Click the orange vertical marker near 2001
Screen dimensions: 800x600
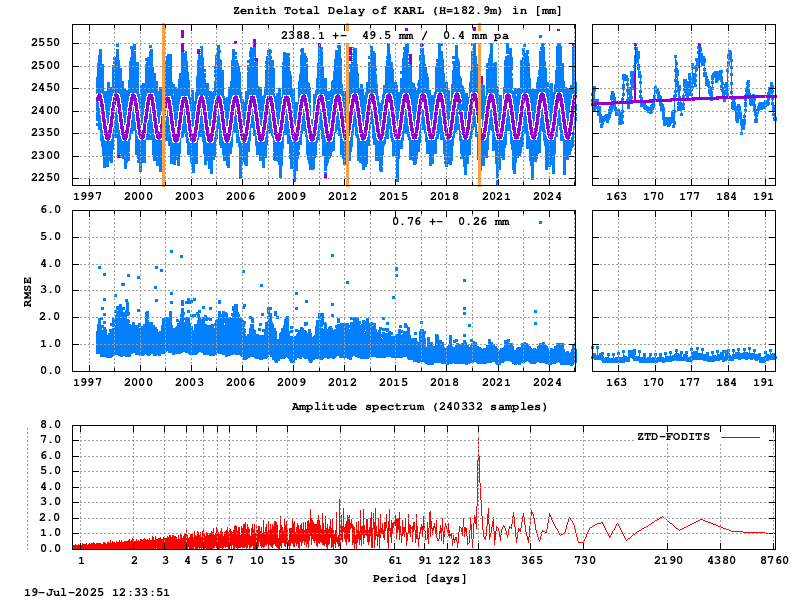[x=163, y=105]
